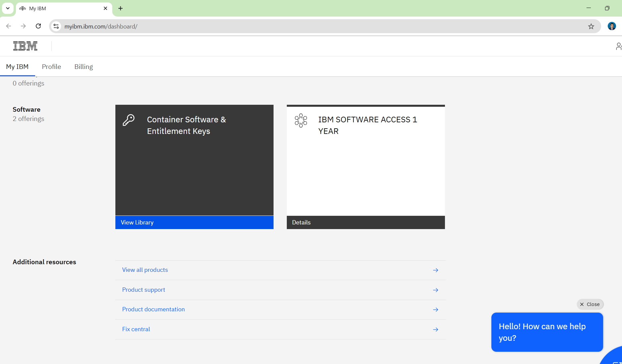Go back to previous page
Viewport: 622px width, 364px height.
[x=9, y=26]
